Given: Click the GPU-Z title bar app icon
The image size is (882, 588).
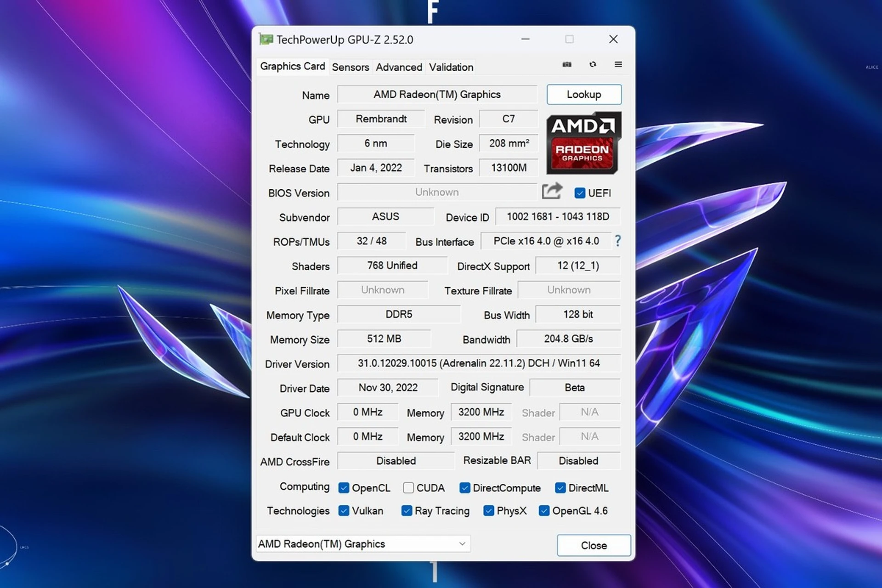Looking at the screenshot, I should pyautogui.click(x=266, y=40).
